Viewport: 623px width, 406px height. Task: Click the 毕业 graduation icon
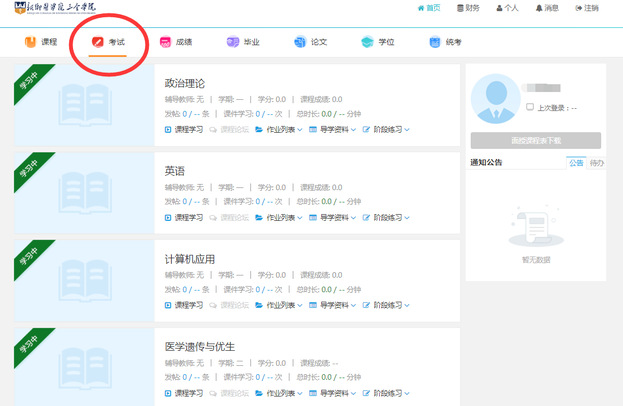click(x=233, y=42)
